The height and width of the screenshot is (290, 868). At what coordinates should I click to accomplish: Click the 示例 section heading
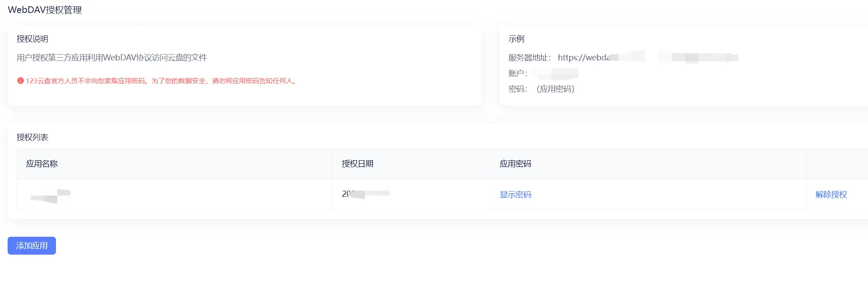coord(516,39)
